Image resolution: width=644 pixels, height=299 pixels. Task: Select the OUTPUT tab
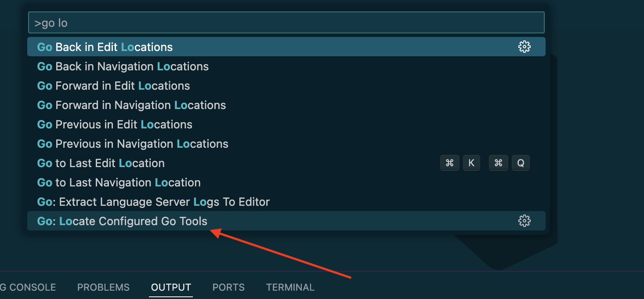click(x=171, y=287)
